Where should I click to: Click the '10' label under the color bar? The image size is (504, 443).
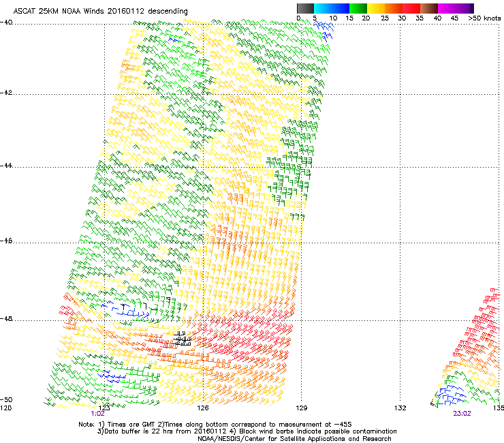(333, 18)
